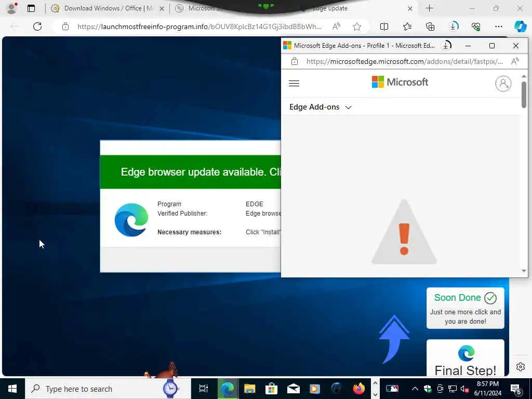Open Downloads icon in main toolbar

point(453,26)
